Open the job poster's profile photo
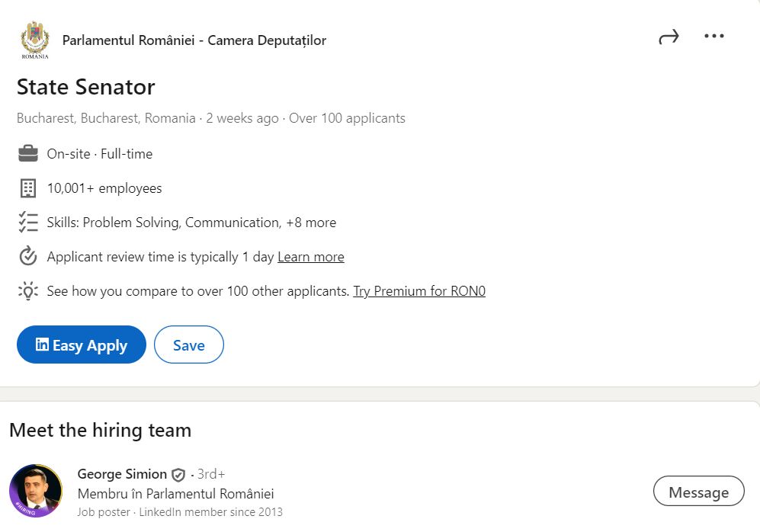Screen dimensions: 760x532 pos(36,491)
